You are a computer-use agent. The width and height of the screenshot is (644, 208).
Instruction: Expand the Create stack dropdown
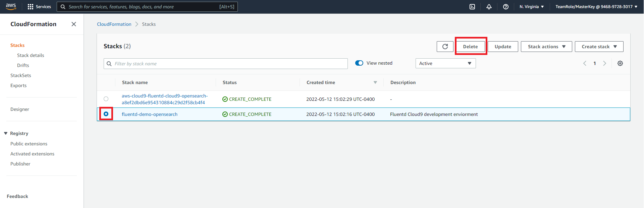click(x=599, y=47)
